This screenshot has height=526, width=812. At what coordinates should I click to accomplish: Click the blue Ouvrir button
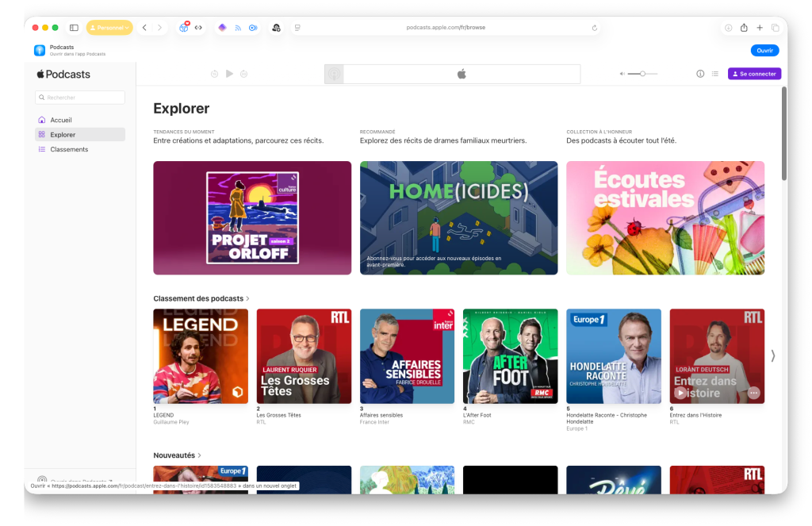(764, 50)
